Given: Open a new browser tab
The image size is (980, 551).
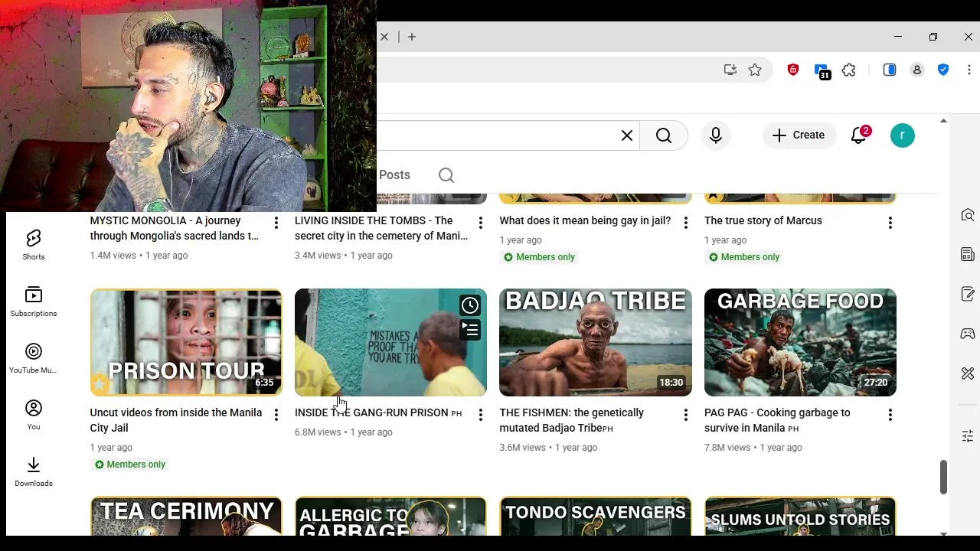Looking at the screenshot, I should 412,37.
